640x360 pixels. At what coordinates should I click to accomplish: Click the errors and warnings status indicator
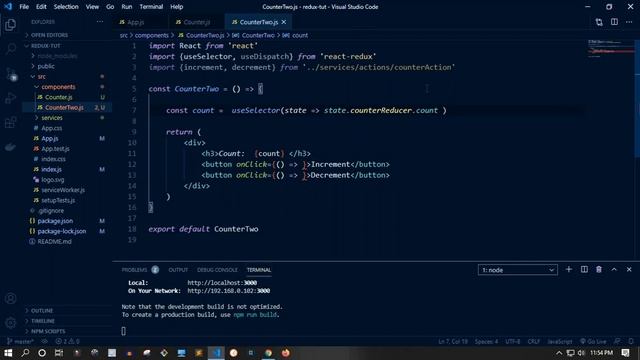click(67, 341)
